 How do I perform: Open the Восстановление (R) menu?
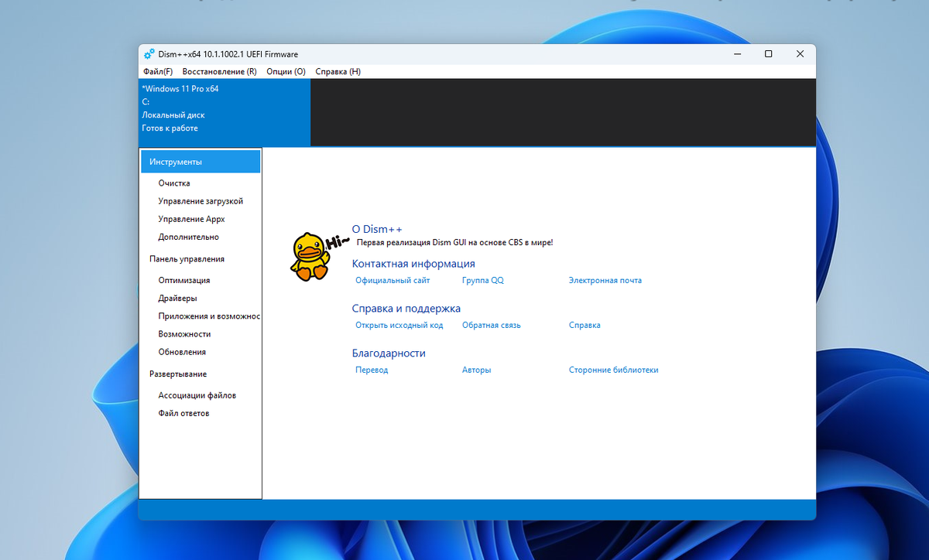pos(219,71)
